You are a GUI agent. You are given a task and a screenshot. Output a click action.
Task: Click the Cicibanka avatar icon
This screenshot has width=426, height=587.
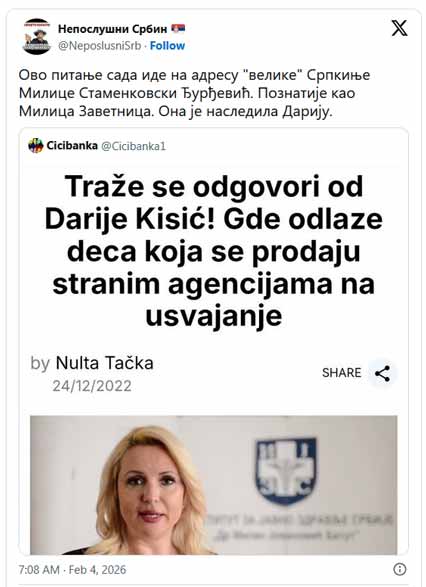pyautogui.click(x=36, y=146)
